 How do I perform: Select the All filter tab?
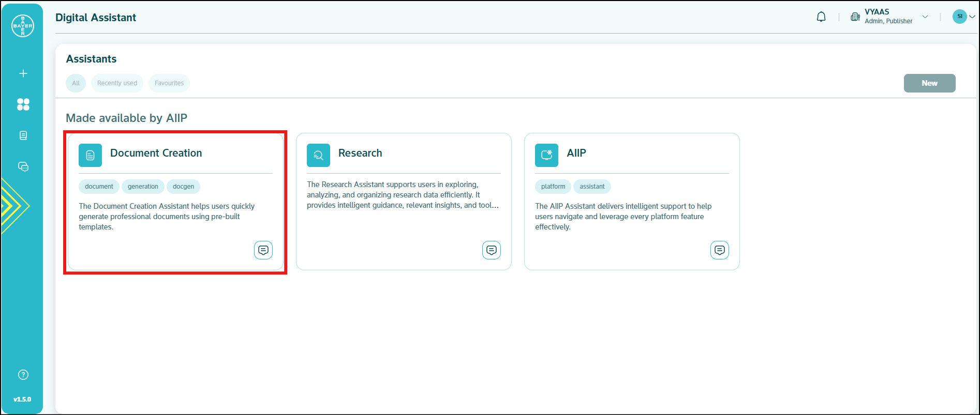pos(76,83)
